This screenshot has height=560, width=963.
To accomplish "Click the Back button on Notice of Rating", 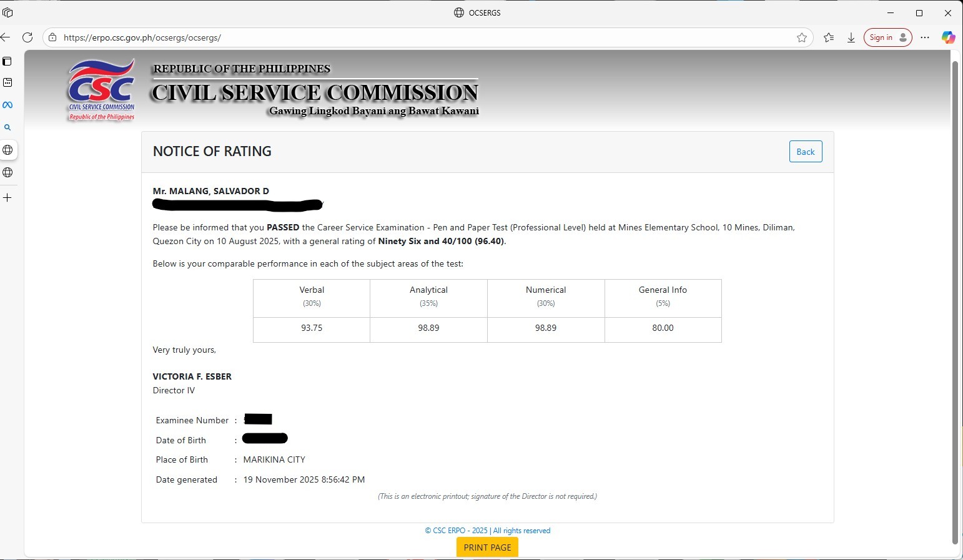I will pyautogui.click(x=805, y=152).
